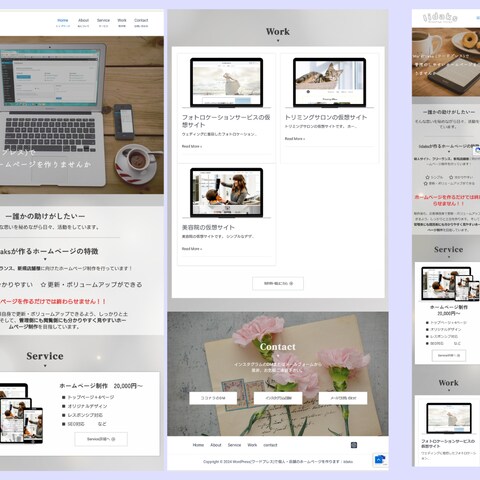Click the ココナラのDM contact button
Viewport: 480px width, 480px height.
[213, 398]
